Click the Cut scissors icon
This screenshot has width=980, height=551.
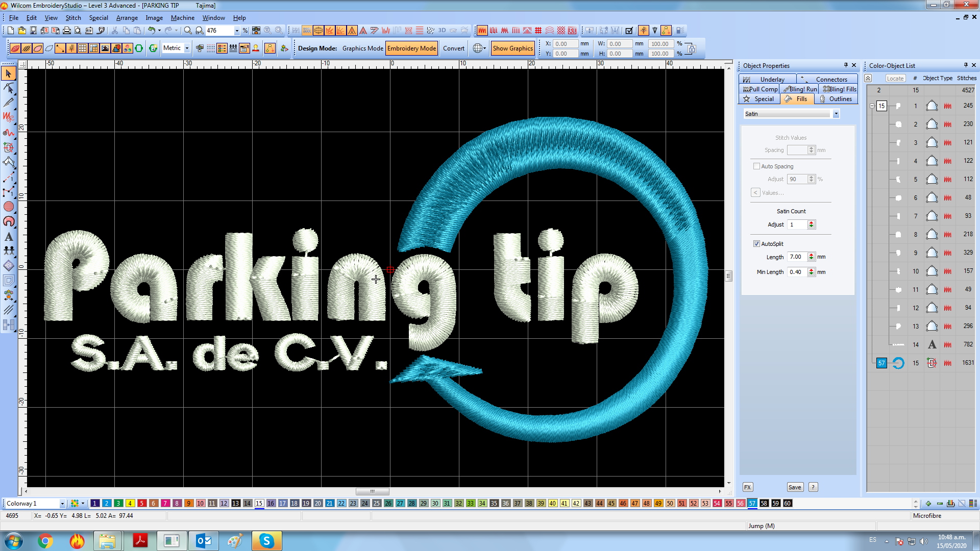click(115, 31)
